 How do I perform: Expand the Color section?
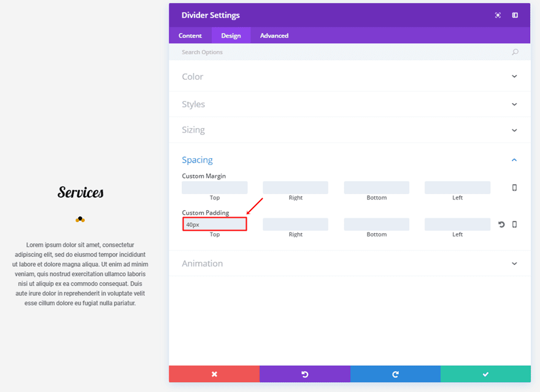point(514,77)
